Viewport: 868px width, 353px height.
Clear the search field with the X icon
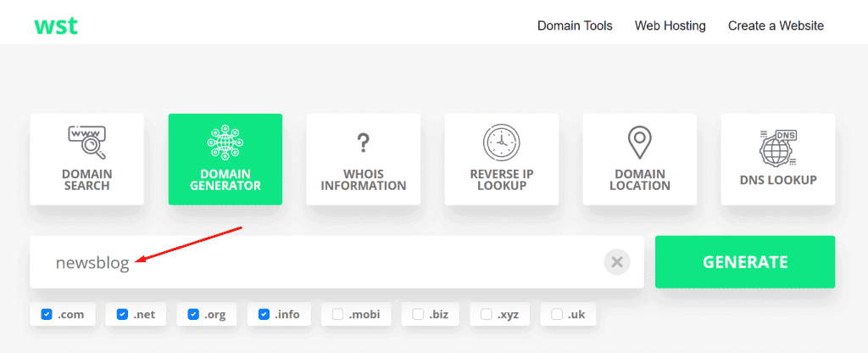click(x=617, y=262)
